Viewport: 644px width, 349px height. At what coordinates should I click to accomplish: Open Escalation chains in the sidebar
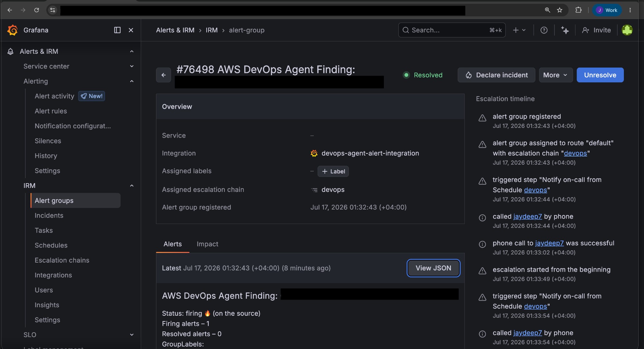pyautogui.click(x=62, y=260)
